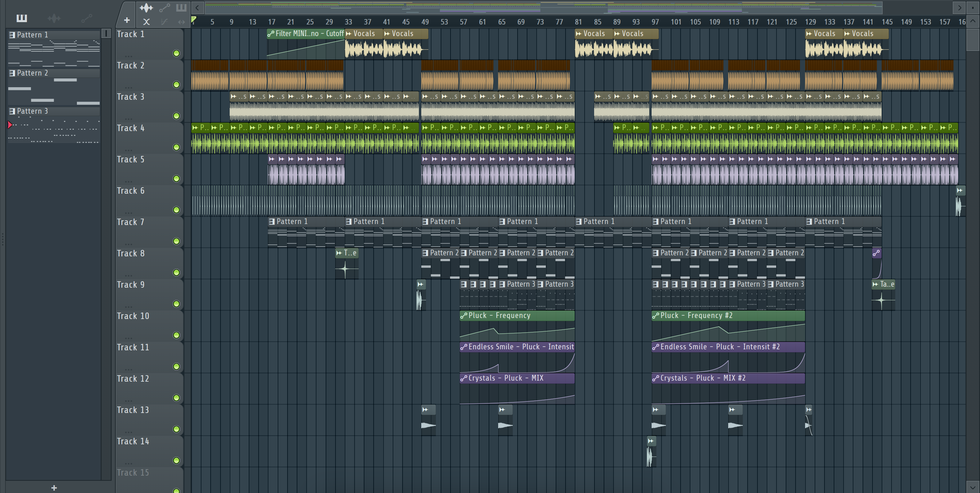The image size is (980, 493).
Task: Select the Track 15 header
Action: (149, 480)
